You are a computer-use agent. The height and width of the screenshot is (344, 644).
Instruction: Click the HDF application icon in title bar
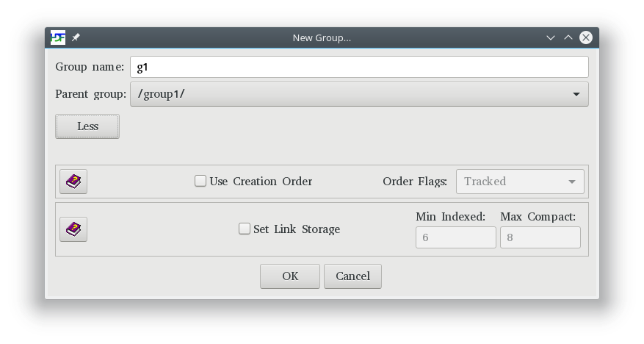click(58, 37)
